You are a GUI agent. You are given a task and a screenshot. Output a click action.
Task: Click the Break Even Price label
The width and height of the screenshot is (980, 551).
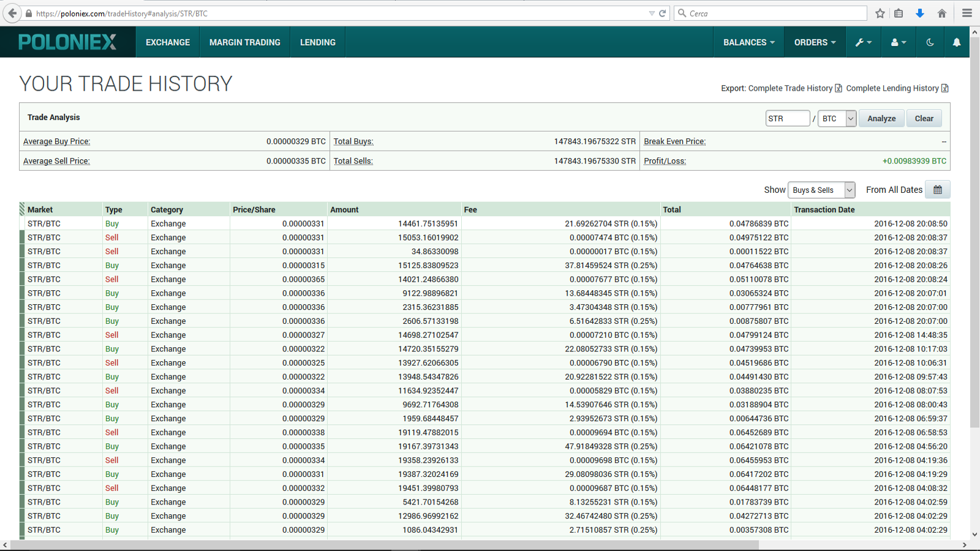coord(675,141)
